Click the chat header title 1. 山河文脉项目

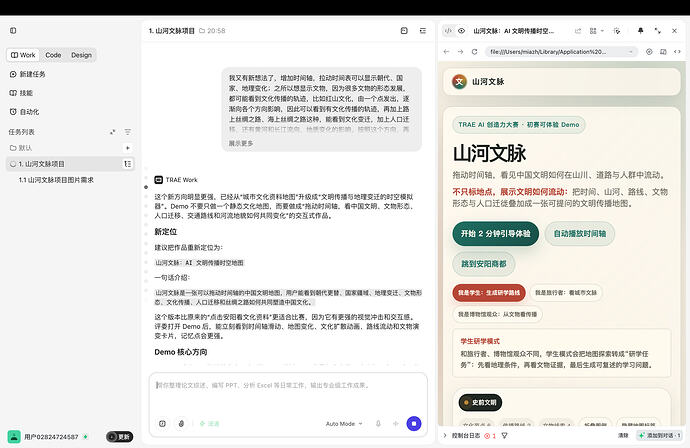(171, 31)
